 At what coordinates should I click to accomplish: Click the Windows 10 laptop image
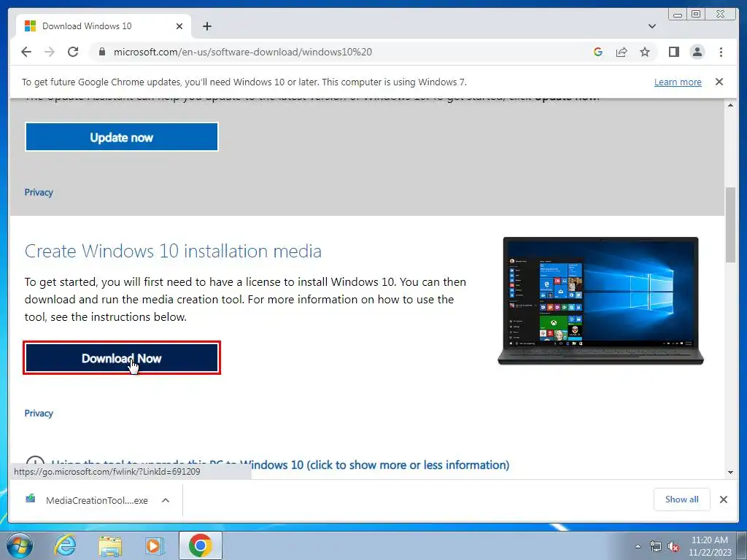coord(600,301)
